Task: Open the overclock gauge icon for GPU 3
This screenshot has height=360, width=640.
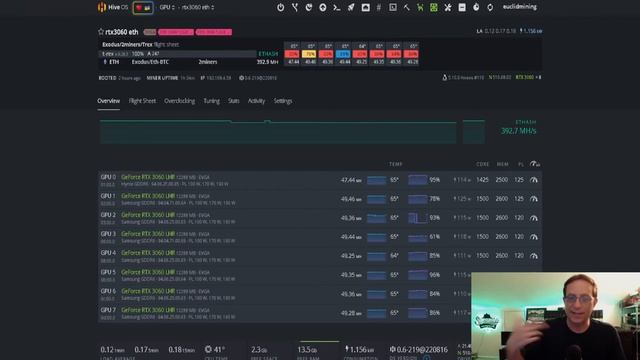Action: point(534,237)
